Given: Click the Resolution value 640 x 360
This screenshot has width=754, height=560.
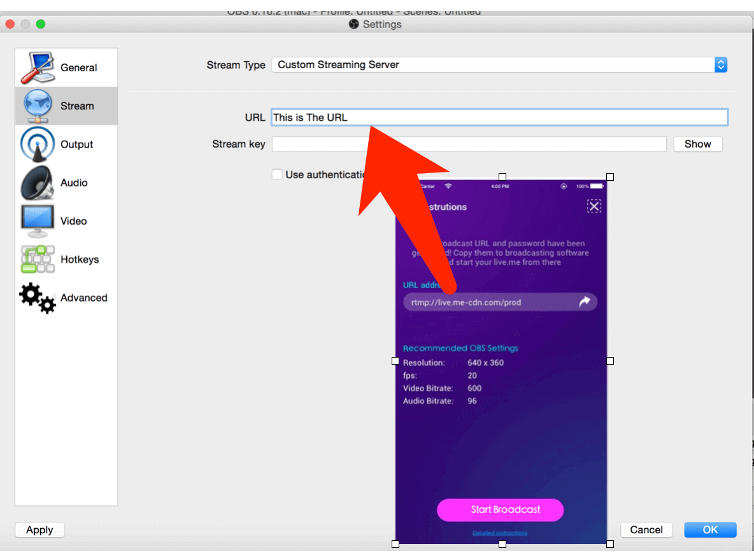Looking at the screenshot, I should coord(486,363).
